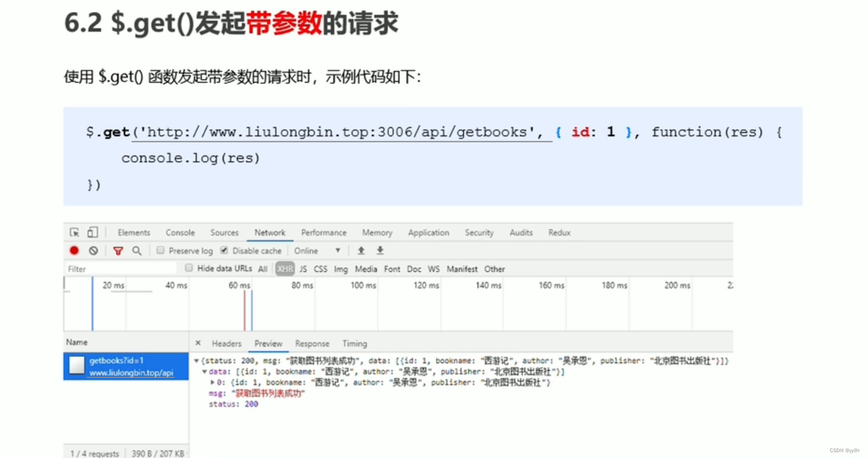The width and height of the screenshot is (868, 458).
Task: Uncheck the Disable cache checkbox
Action: pyautogui.click(x=224, y=250)
